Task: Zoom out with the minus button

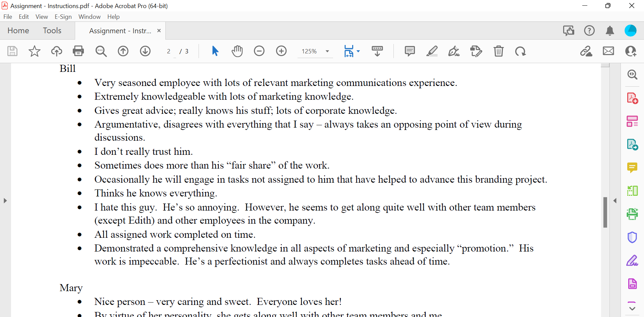Action: point(259,51)
